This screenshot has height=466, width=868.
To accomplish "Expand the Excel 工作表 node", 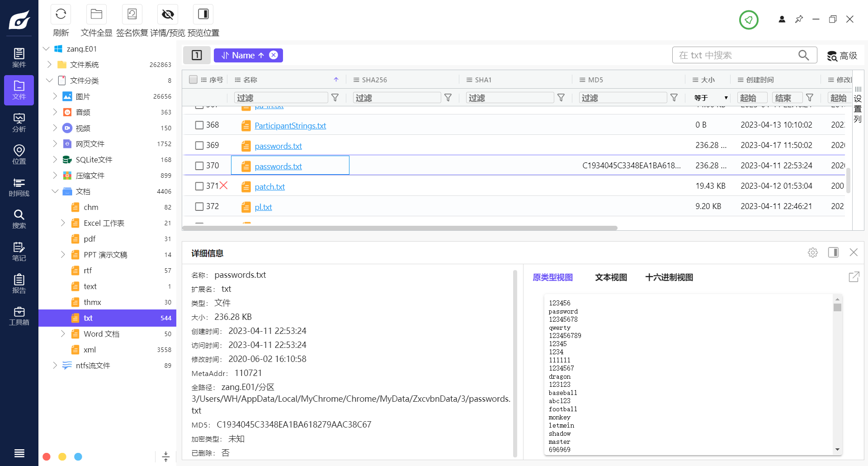I will point(63,223).
